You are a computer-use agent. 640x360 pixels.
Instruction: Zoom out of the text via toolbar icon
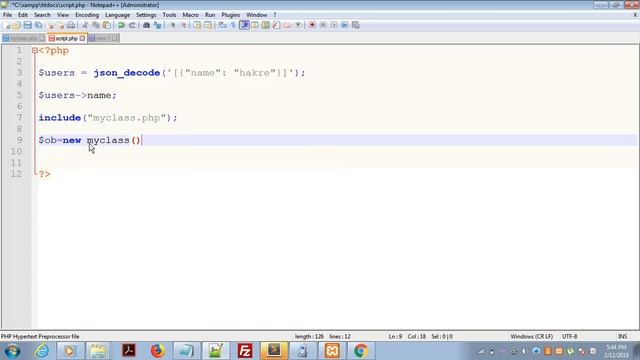click(x=183, y=25)
